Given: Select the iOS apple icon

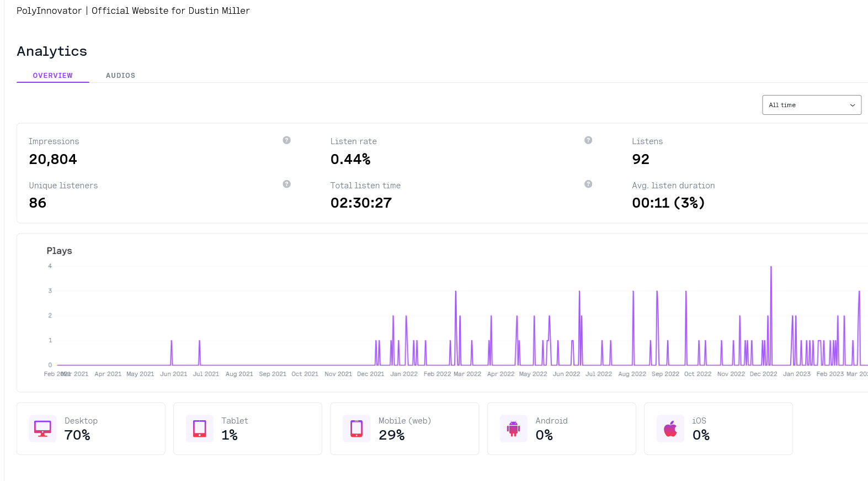Looking at the screenshot, I should (x=670, y=429).
